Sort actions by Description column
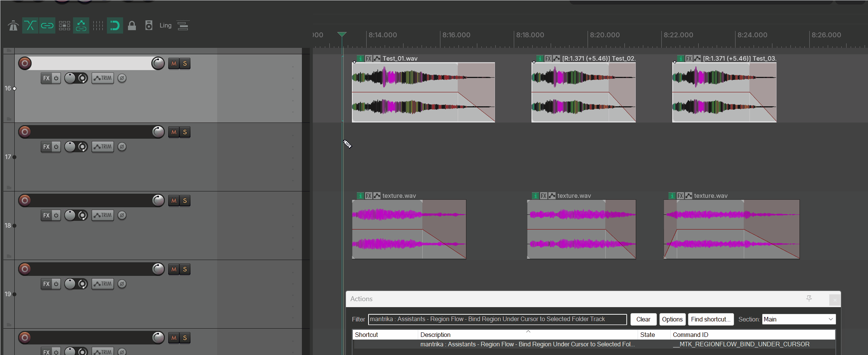The height and width of the screenshot is (355, 868). pos(528,335)
